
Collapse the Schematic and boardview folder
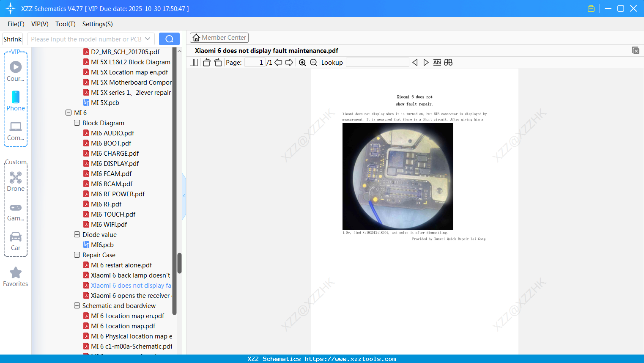click(77, 306)
